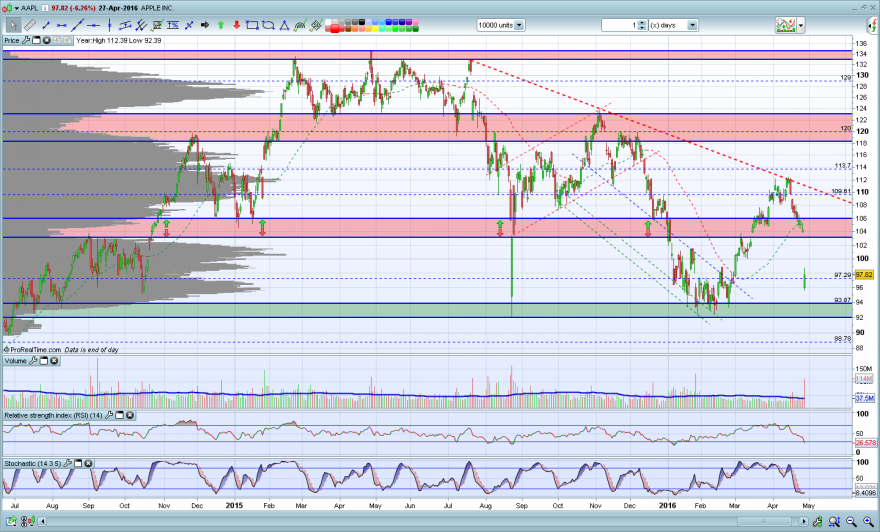Select the arrow cursor tool
The image size is (880, 532).
13,25
